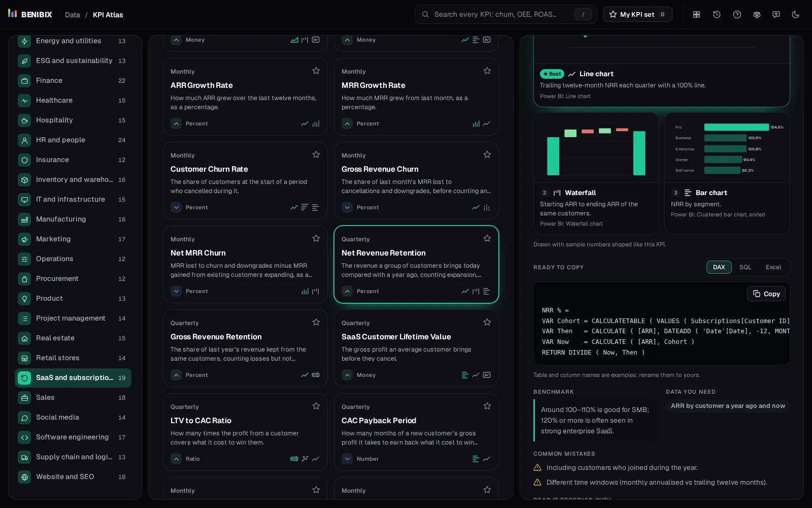Star the LTV to CAC Ratio card

(316, 406)
